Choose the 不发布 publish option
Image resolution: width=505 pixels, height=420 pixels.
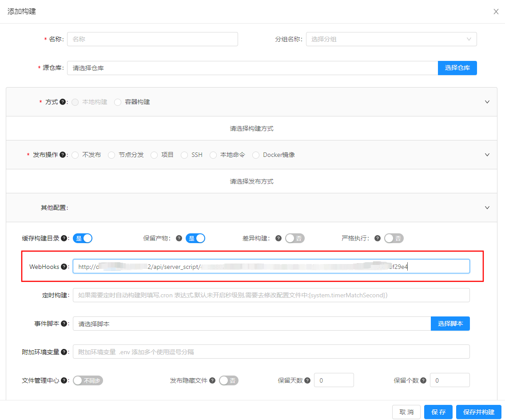(x=75, y=155)
